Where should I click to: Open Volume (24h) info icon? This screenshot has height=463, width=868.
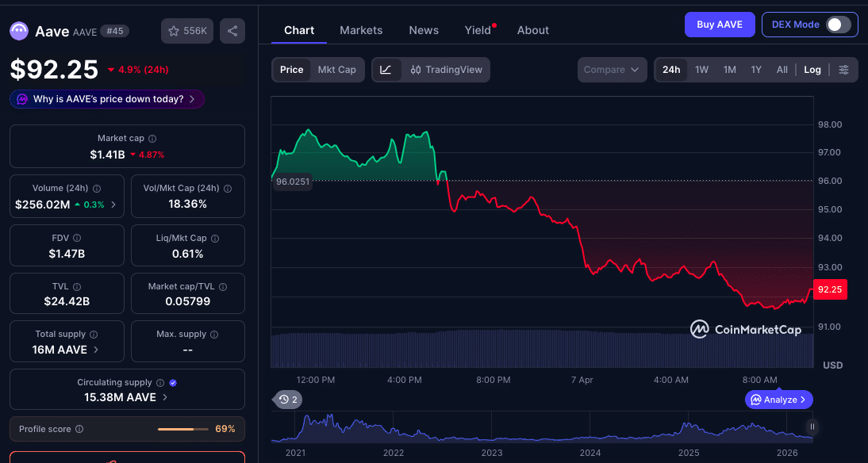97,188
